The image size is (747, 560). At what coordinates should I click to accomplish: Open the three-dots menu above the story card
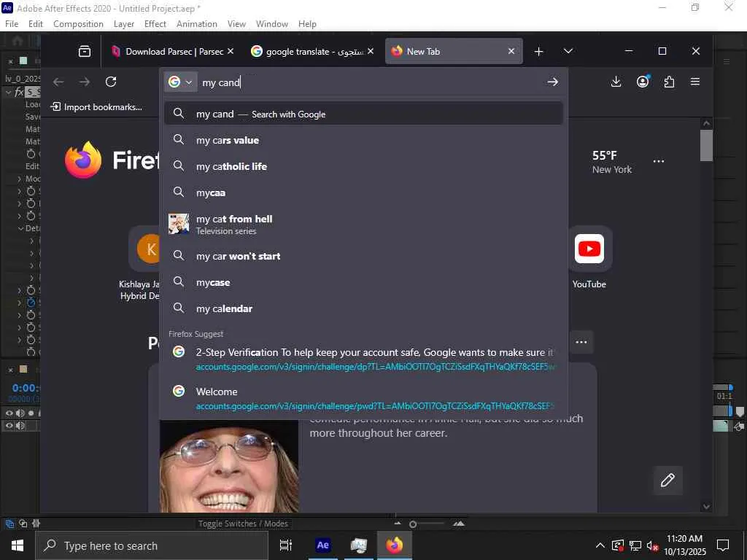point(581,343)
